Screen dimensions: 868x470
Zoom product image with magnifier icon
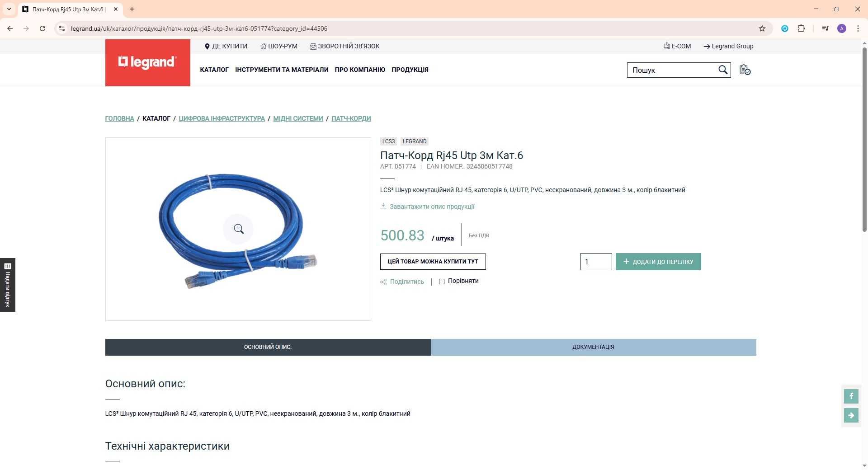(x=238, y=229)
